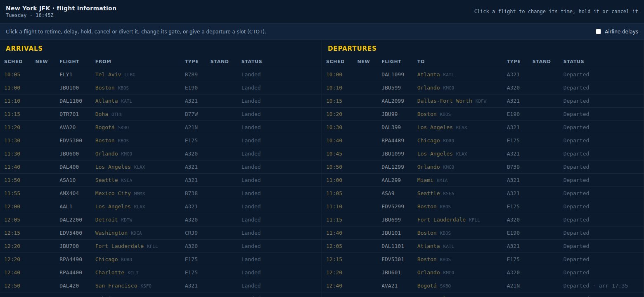
Task: Open departure JBU101 to Boston
Action: (x=483, y=233)
